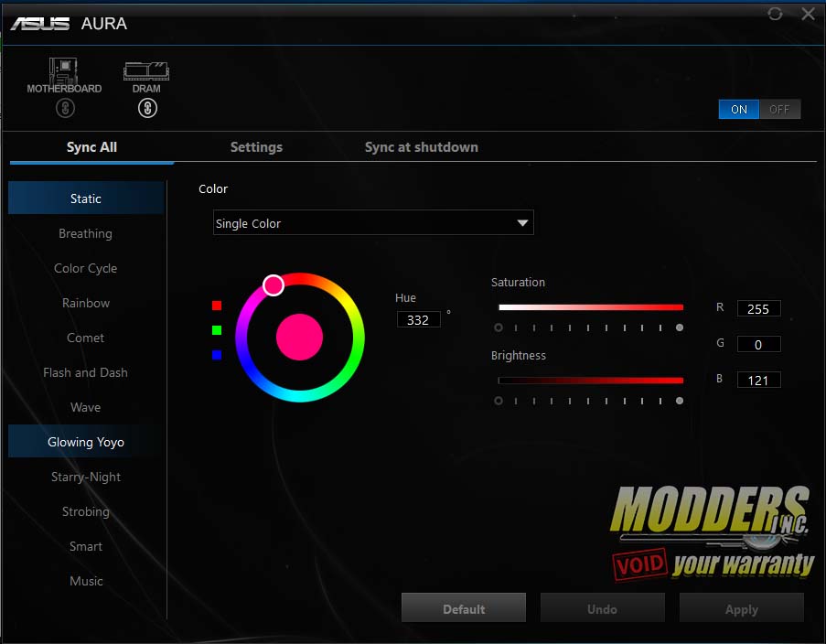
Task: Select the Breathing lighting effect
Action: (x=86, y=233)
